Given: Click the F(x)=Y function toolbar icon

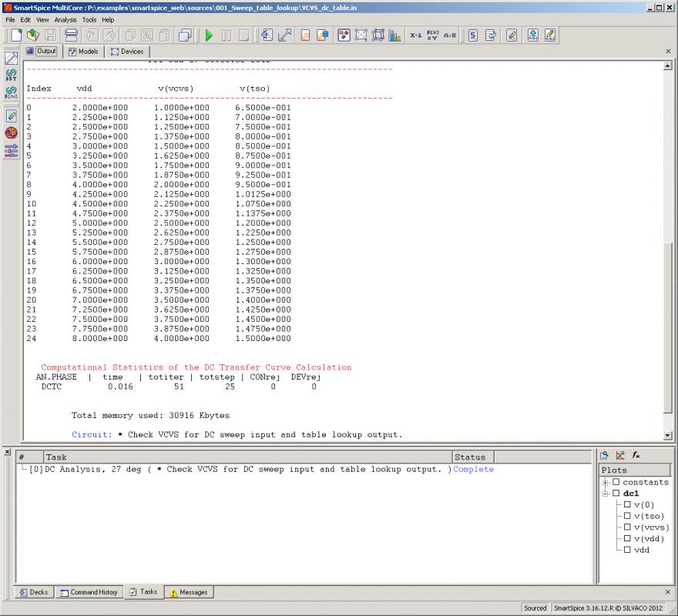Looking at the screenshot, I should [x=432, y=35].
